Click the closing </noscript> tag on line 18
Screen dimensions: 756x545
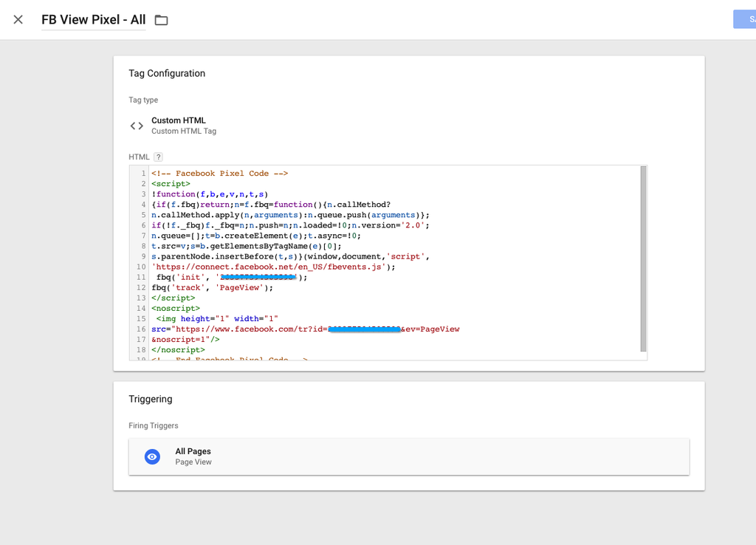pos(178,349)
